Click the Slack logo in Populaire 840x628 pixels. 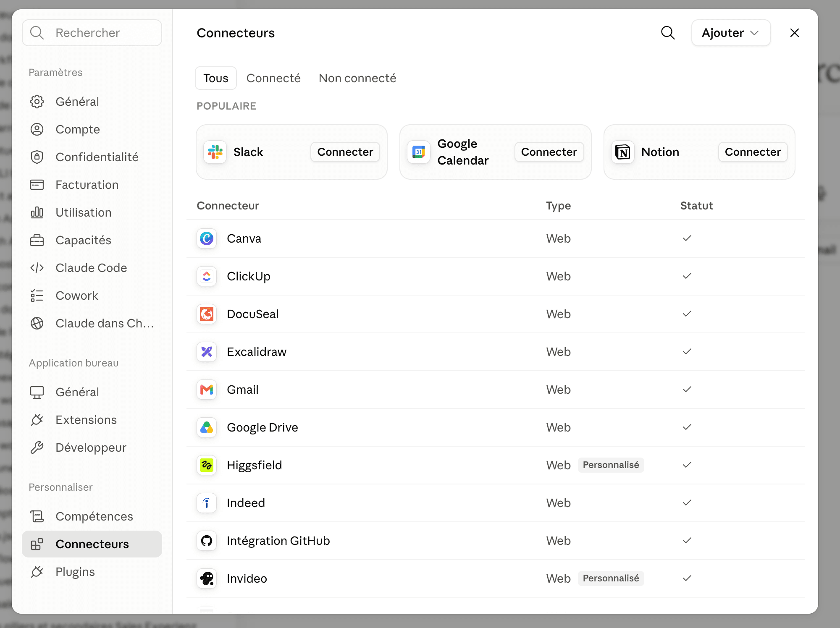215,152
